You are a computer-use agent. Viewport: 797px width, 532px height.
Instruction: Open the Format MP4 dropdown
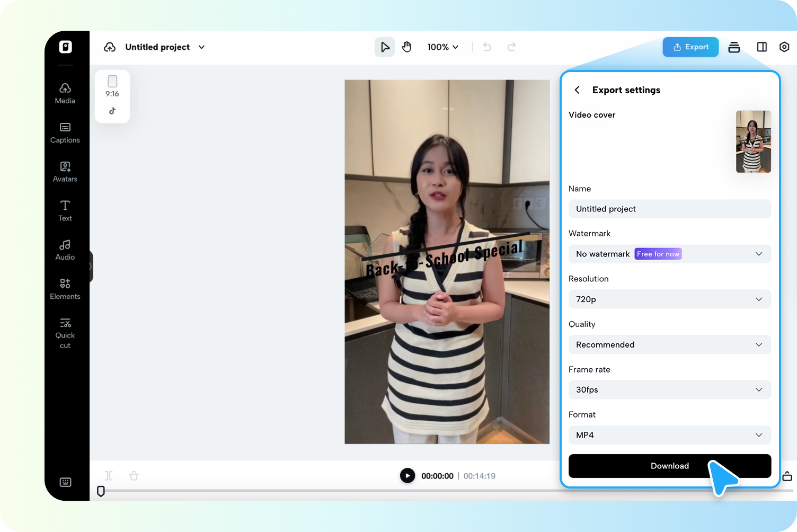click(x=670, y=435)
